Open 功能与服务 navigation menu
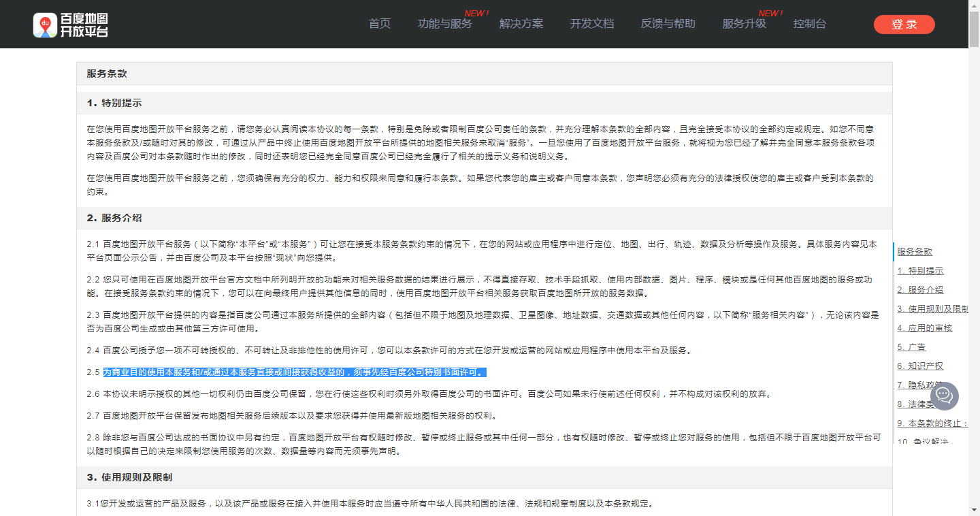The image size is (980, 516). click(444, 24)
